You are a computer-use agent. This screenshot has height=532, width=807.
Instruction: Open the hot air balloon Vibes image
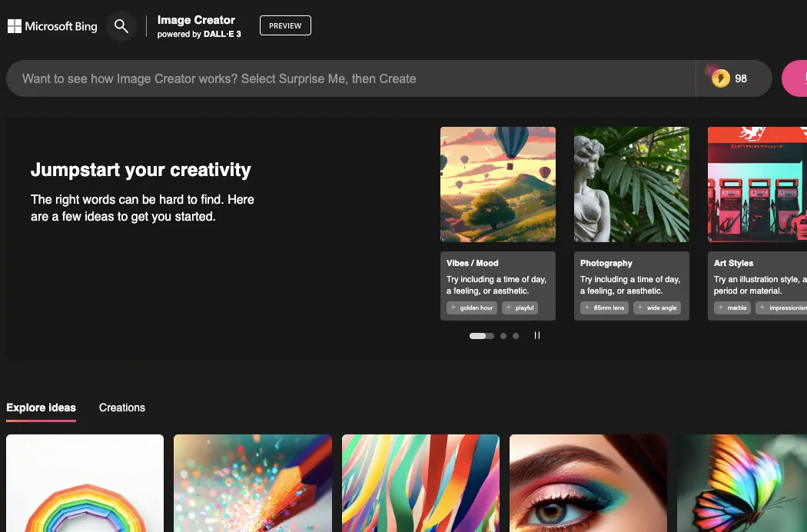pos(497,185)
